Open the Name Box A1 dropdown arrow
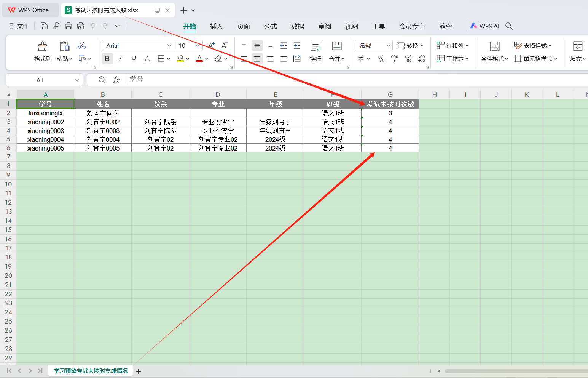Viewport: 588px width, 378px height. [77, 80]
